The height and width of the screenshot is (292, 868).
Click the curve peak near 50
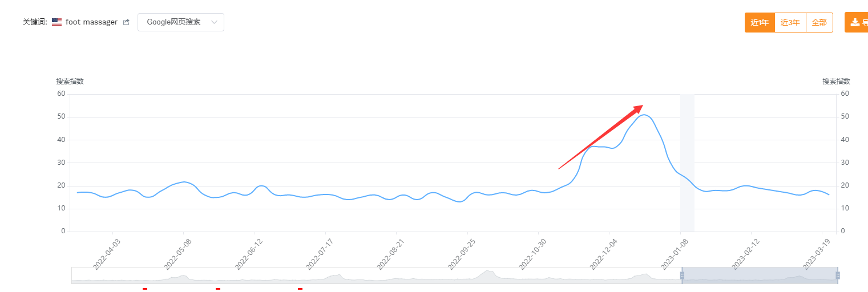click(644, 115)
